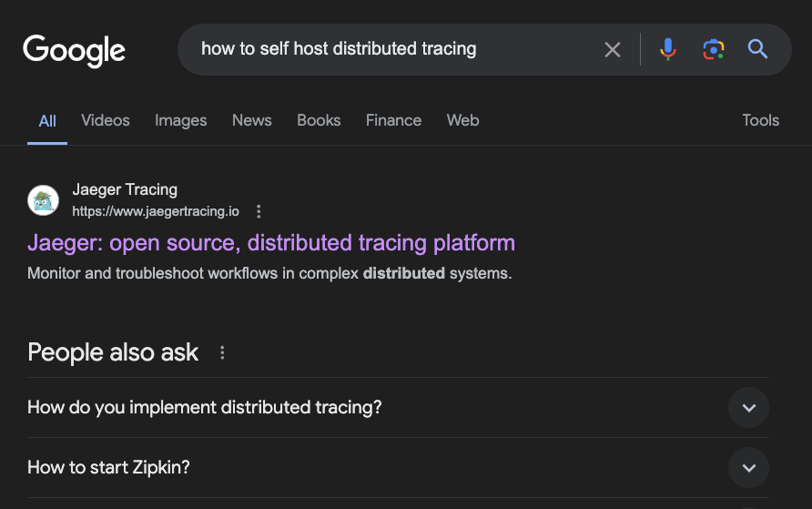Expand "How do you implement distributed tracing?"

coord(748,408)
